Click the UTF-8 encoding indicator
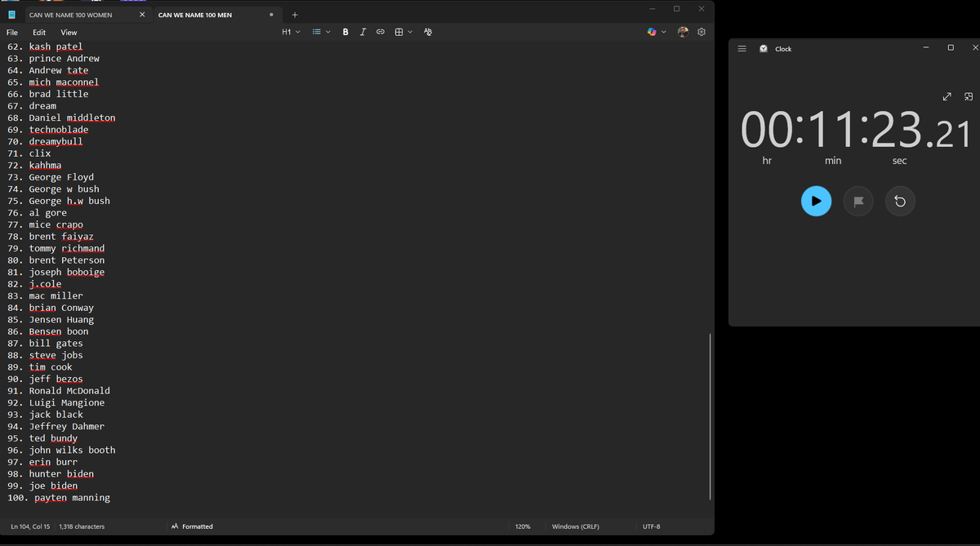The image size is (980, 546). click(x=652, y=526)
